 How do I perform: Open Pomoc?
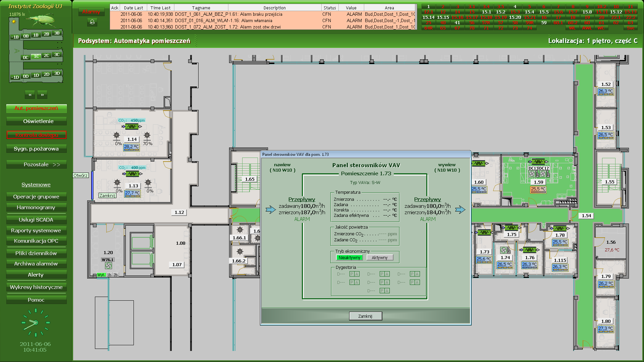click(x=37, y=300)
